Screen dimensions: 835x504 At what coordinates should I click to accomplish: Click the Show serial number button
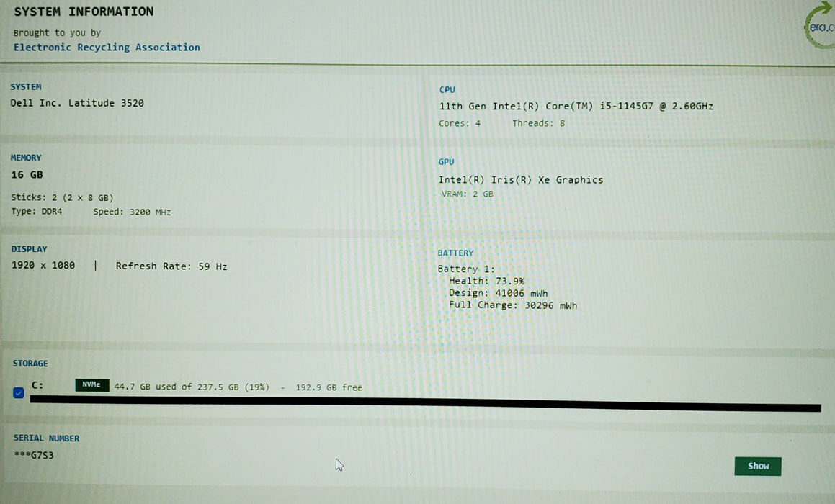tap(758, 467)
